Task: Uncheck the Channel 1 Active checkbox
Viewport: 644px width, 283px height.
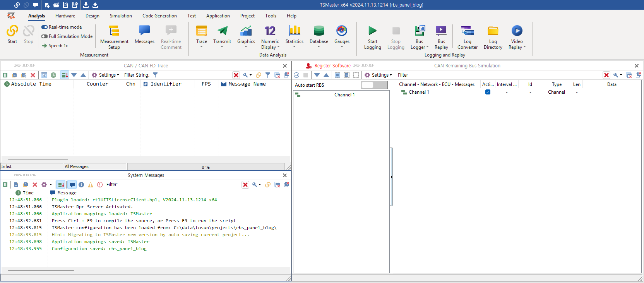Action: 488,92
